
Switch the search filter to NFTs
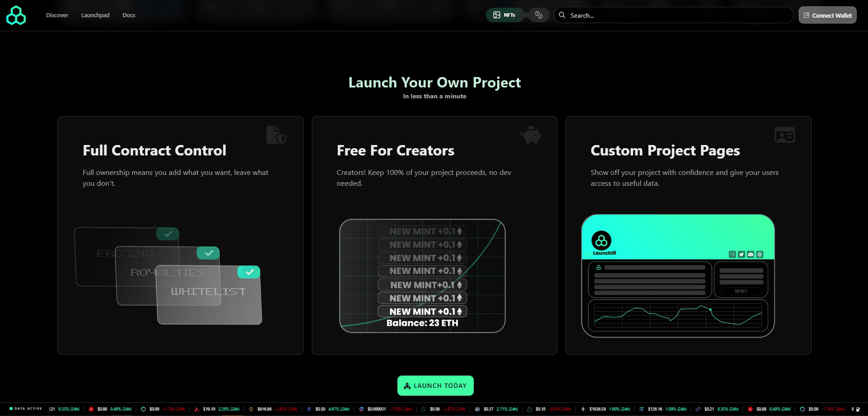pyautogui.click(x=504, y=15)
